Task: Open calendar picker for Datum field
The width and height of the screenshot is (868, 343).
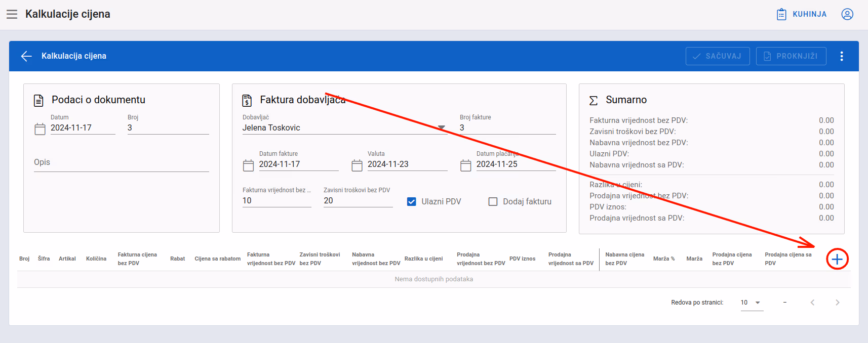Action: click(40, 129)
